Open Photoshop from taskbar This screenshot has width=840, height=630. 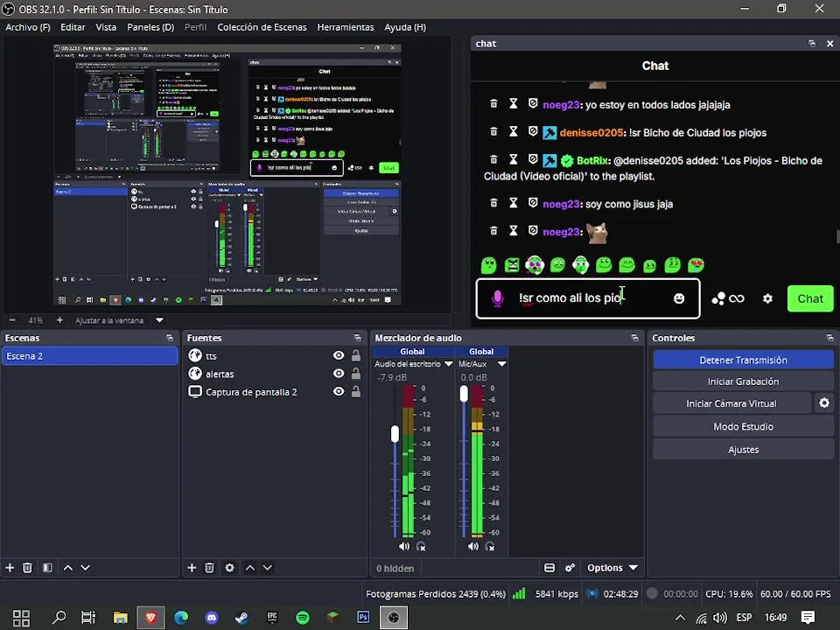point(363,618)
